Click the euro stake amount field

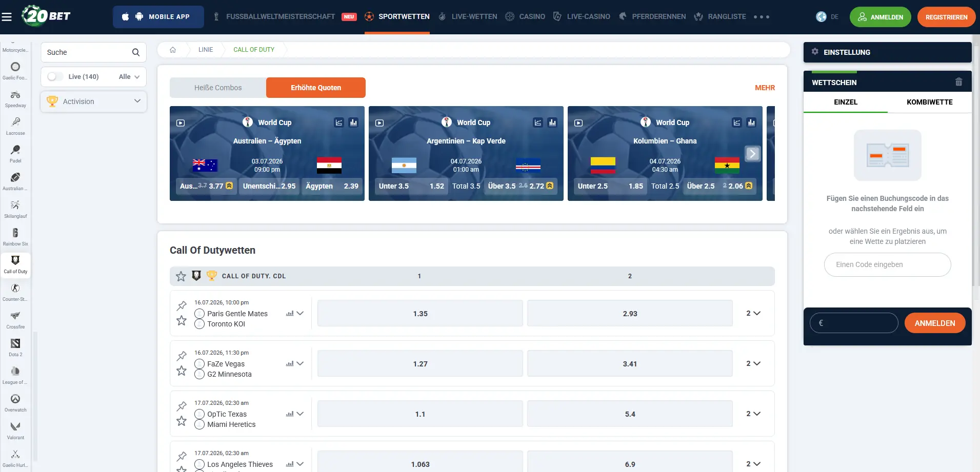click(854, 323)
